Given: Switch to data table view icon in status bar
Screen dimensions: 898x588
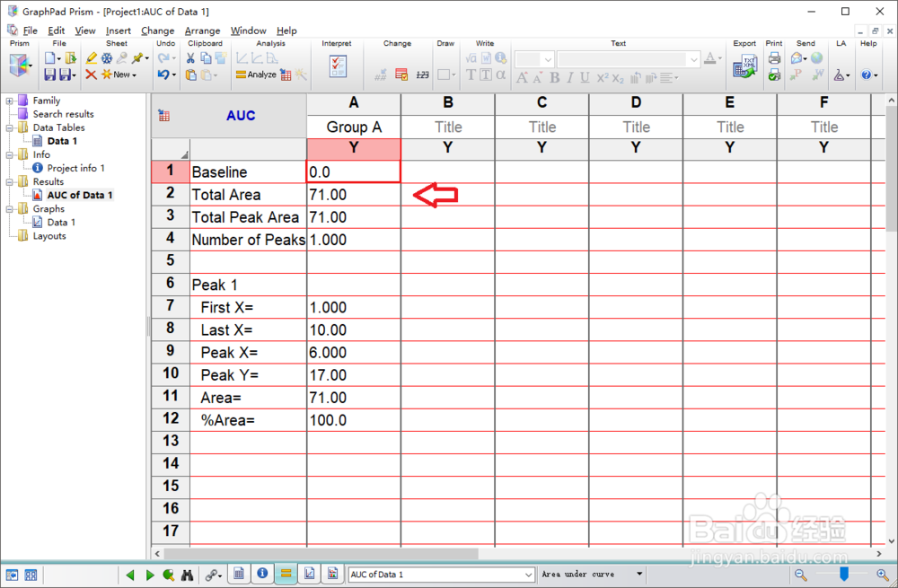Looking at the screenshot, I should [240, 574].
